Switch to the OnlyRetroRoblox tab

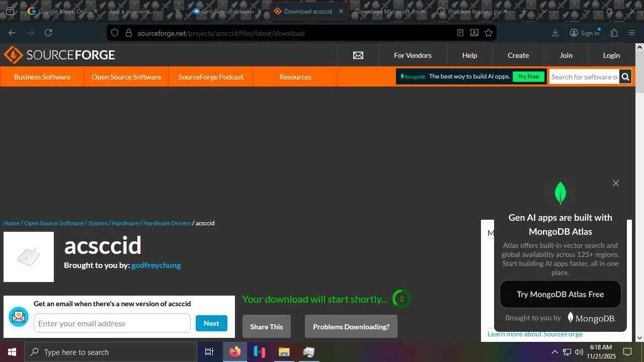pyautogui.click(x=227, y=11)
